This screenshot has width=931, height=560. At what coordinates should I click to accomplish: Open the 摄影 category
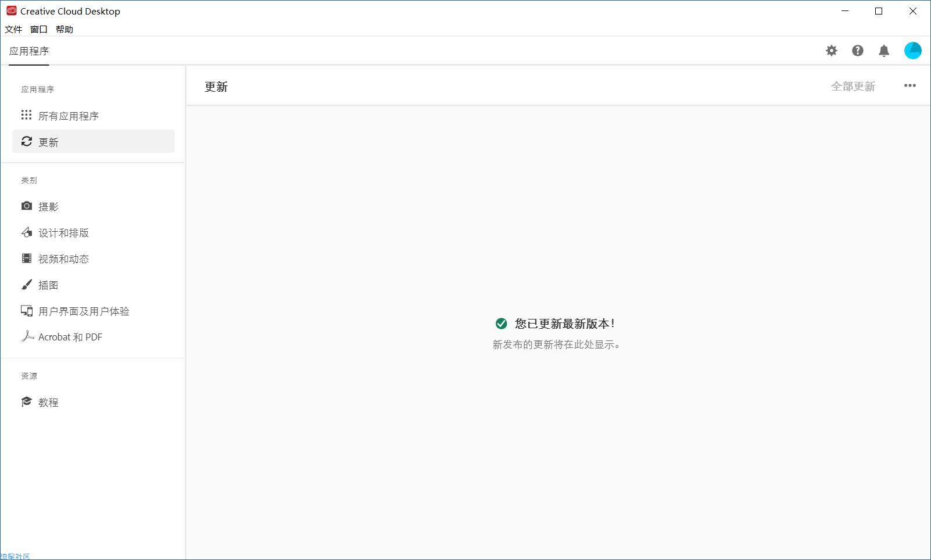click(94, 206)
